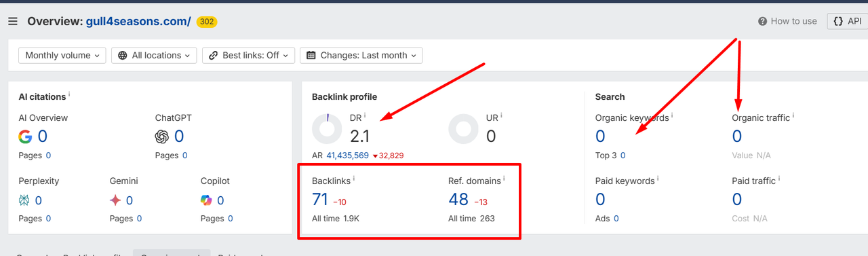Viewport: 868px width, 256px height.
Task: Click the Copilot logo icon
Action: (x=206, y=200)
